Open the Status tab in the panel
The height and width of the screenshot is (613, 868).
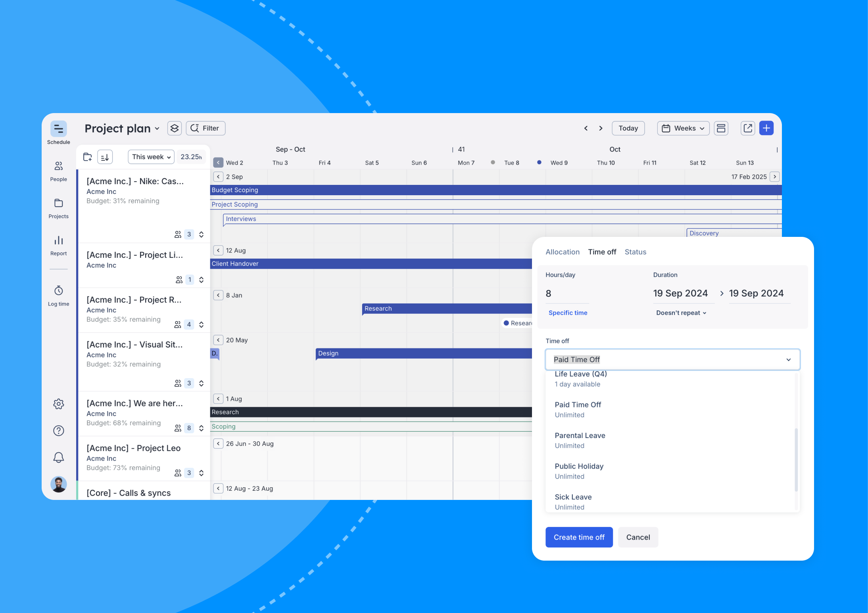(x=635, y=252)
